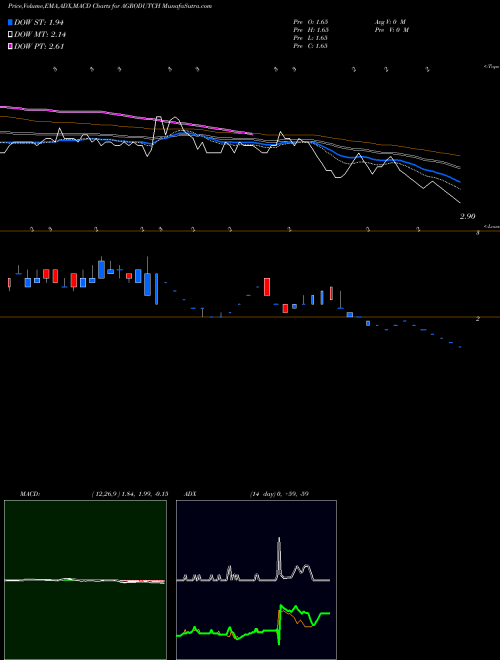Image resolution: width=500 pixels, height=660 pixels.
Task: Click the 'Pre V: 0 M' volume text
Action: (x=392, y=30)
